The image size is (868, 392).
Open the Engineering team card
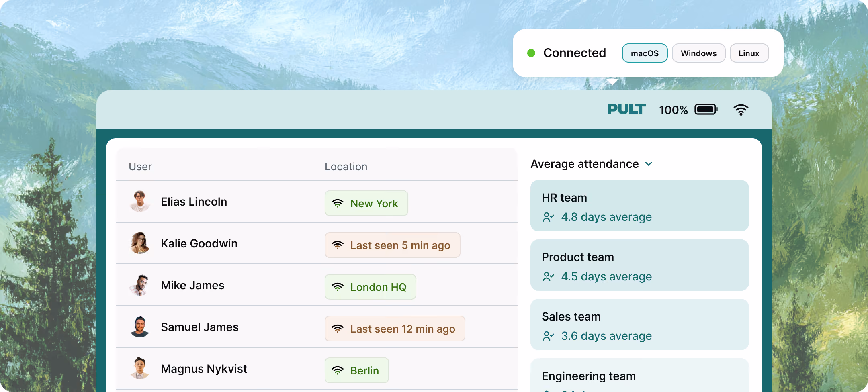pos(639,375)
